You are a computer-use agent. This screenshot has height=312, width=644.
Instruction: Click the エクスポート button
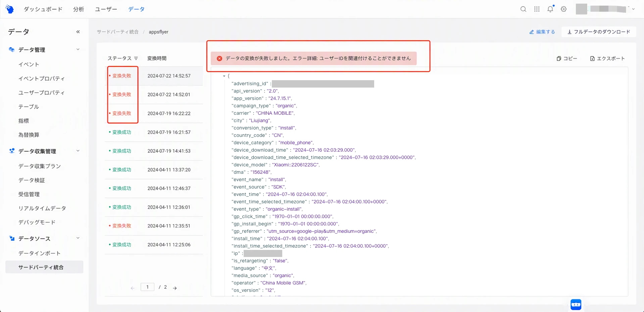[x=607, y=58]
